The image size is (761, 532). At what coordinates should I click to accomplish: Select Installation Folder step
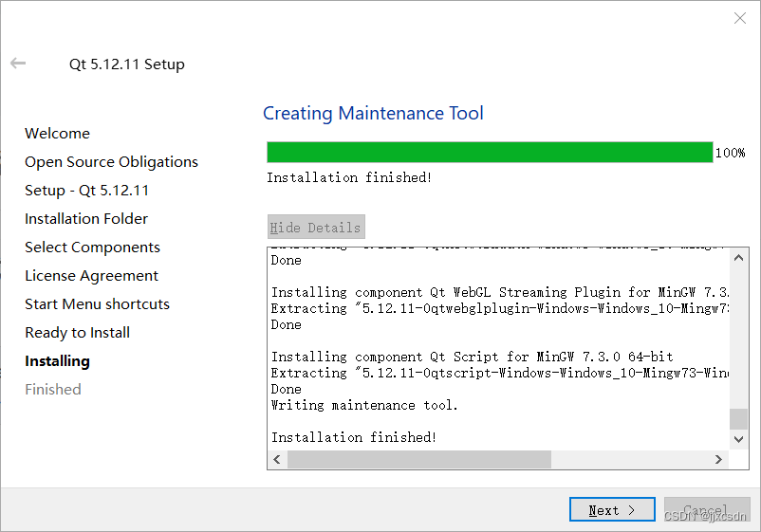tap(86, 219)
